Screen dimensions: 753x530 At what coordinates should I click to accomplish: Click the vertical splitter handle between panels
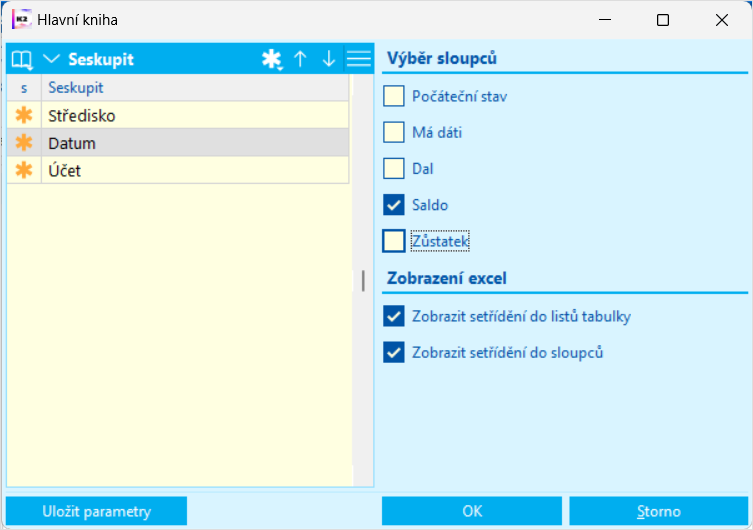(363, 281)
